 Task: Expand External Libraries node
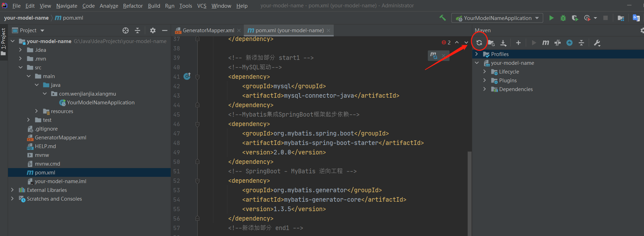click(x=12, y=190)
